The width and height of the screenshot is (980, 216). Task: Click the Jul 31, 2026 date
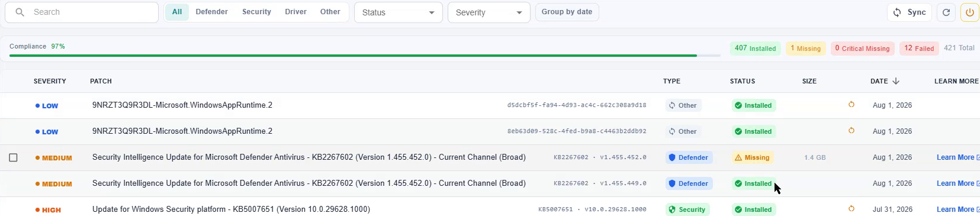click(x=892, y=209)
